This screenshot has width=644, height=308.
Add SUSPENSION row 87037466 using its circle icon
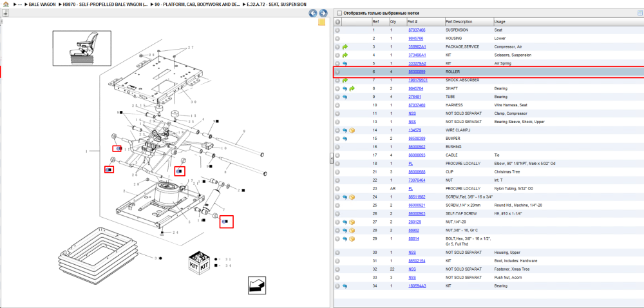[x=337, y=30]
